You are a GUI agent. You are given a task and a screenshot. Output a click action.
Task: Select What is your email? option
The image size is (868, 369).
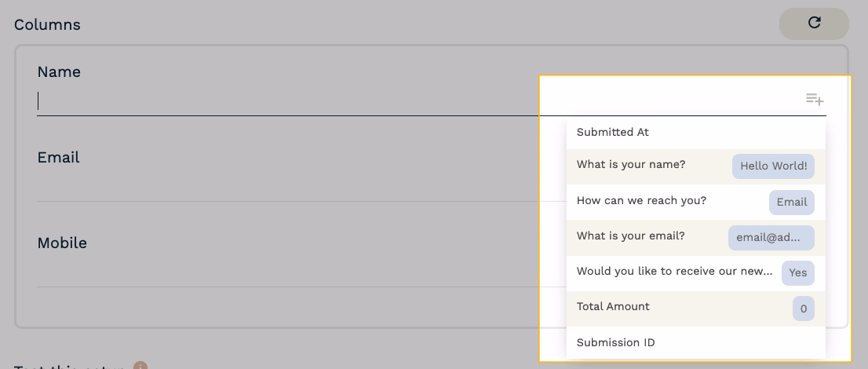coord(630,236)
